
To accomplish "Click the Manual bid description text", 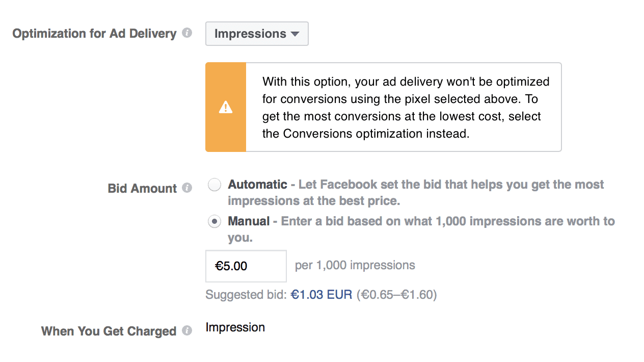I will click(447, 221).
